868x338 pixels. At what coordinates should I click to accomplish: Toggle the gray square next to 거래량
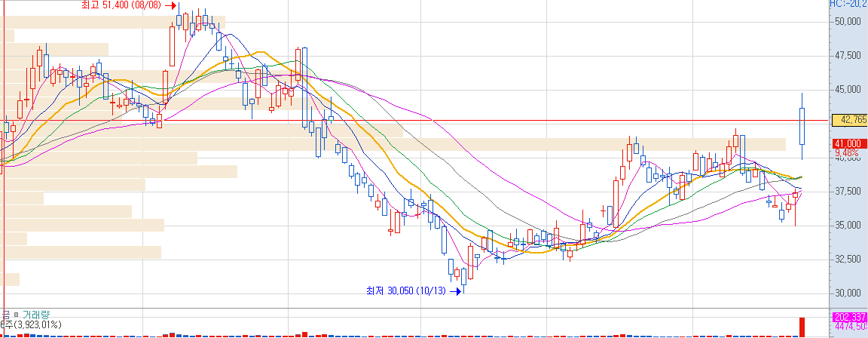[16, 315]
